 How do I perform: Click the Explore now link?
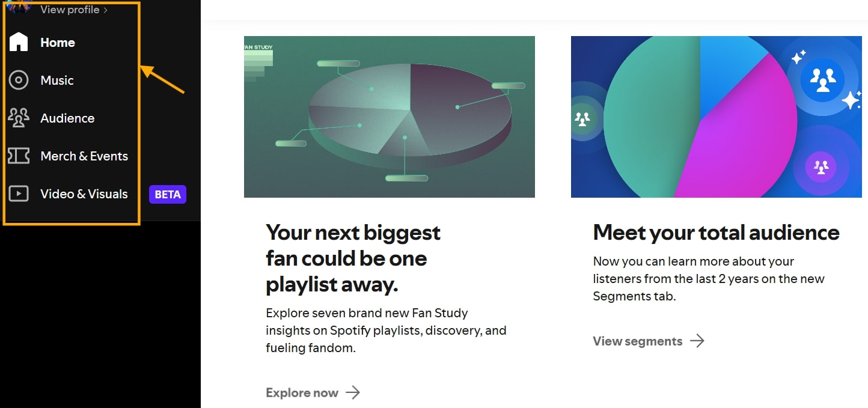click(x=302, y=393)
